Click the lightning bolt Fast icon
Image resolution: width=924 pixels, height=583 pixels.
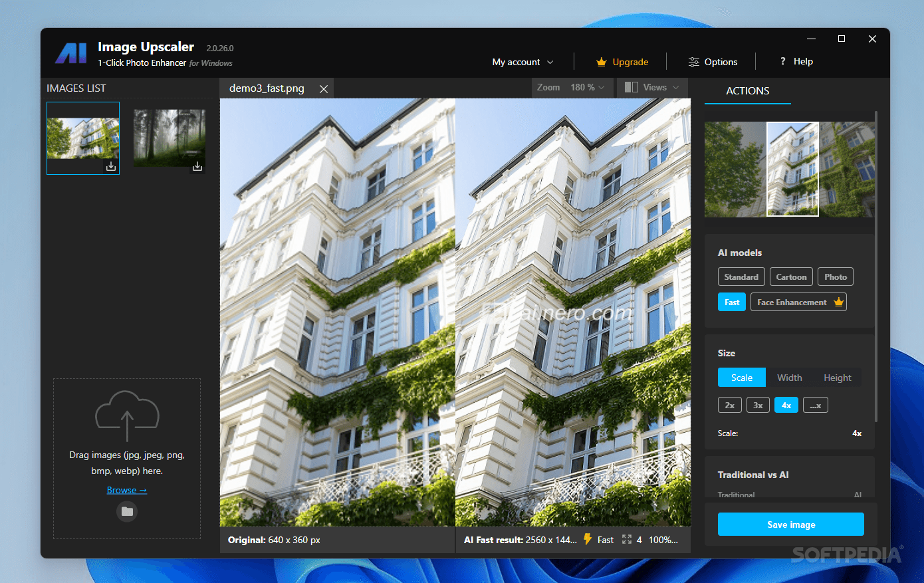coord(588,539)
